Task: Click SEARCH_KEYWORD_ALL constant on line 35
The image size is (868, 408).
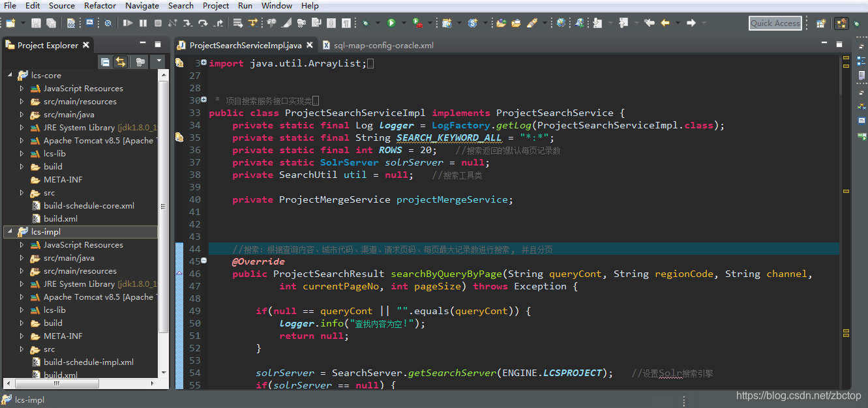Action: (x=449, y=138)
